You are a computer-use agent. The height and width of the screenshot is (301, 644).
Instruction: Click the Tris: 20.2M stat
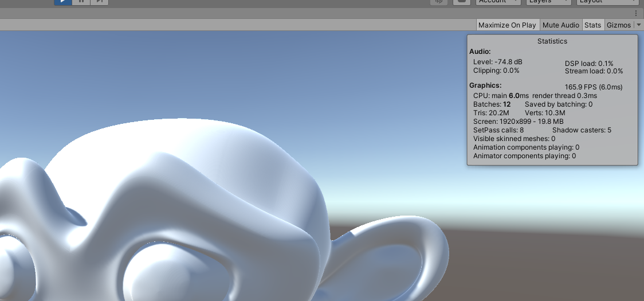click(491, 113)
